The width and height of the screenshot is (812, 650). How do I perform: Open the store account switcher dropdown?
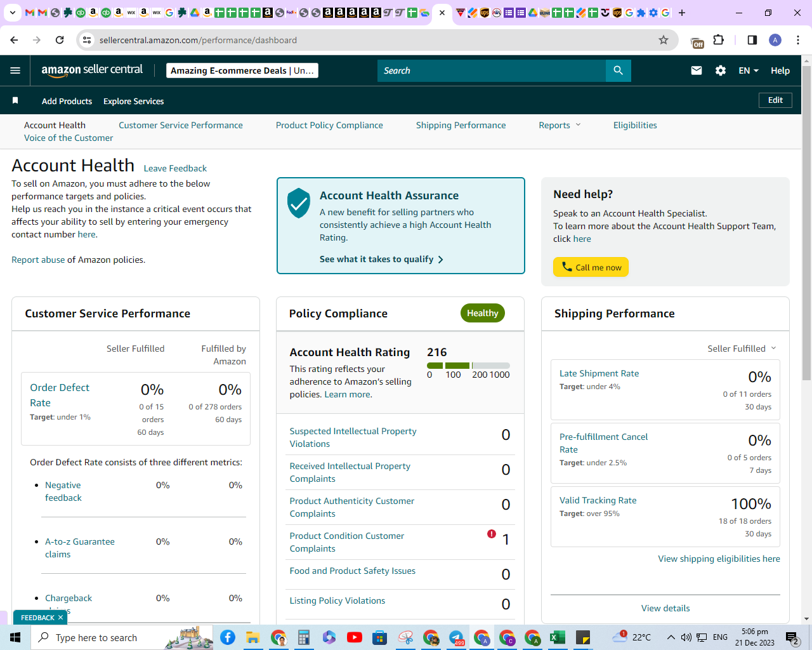point(242,70)
